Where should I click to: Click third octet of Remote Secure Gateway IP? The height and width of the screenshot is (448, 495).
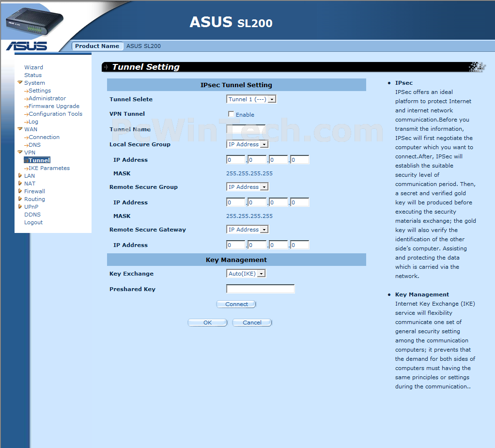[x=278, y=245]
